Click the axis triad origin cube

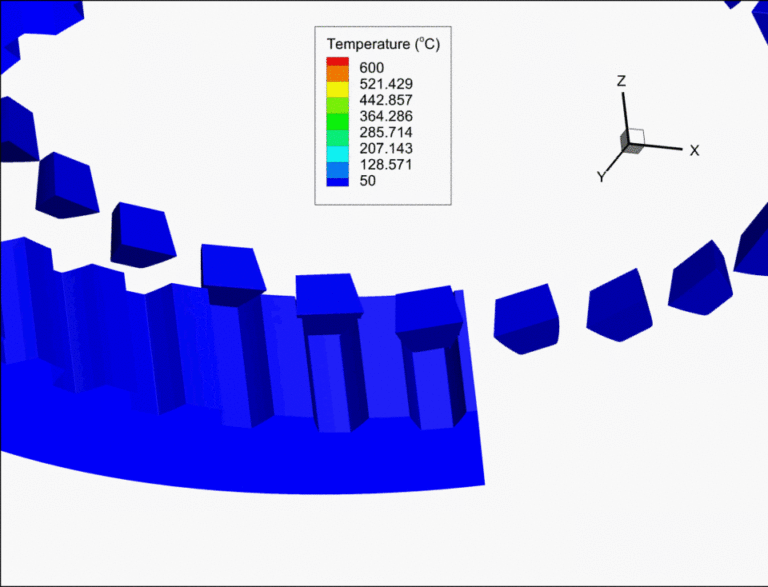(632, 142)
